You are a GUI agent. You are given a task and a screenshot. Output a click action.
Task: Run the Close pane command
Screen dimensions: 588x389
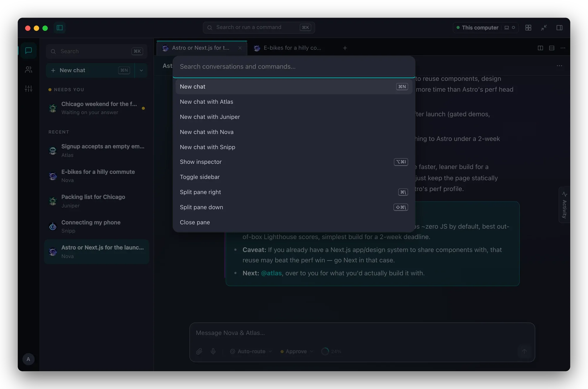coord(294,222)
